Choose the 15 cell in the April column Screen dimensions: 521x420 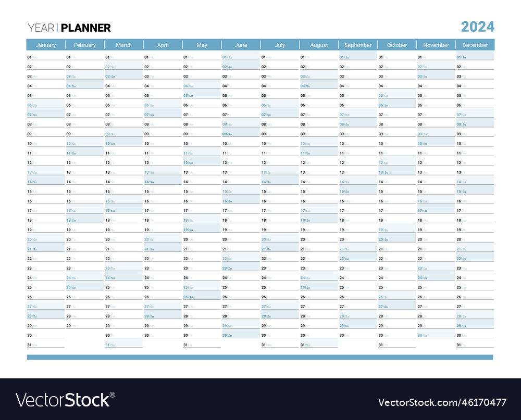163,191
